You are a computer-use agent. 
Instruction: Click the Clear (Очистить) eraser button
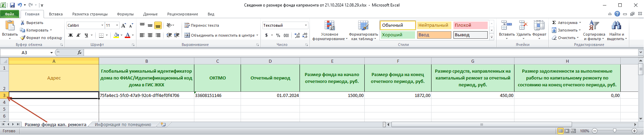565,38
